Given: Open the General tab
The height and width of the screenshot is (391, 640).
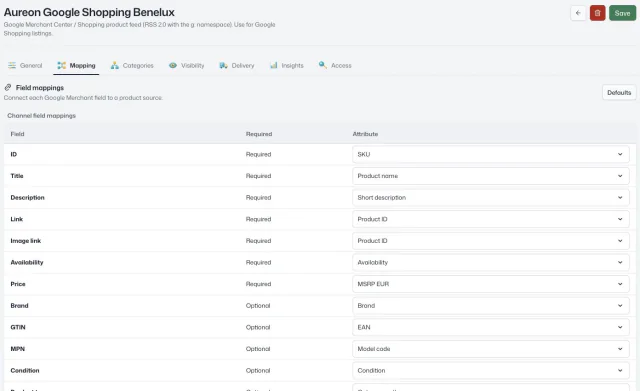Looking at the screenshot, I should click(x=25, y=65).
